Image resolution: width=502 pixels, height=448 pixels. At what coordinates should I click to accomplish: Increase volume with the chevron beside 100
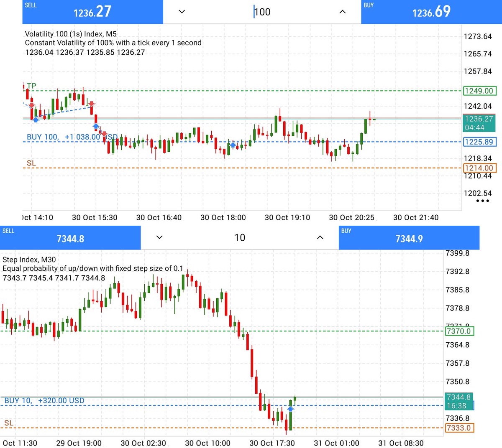click(x=343, y=12)
